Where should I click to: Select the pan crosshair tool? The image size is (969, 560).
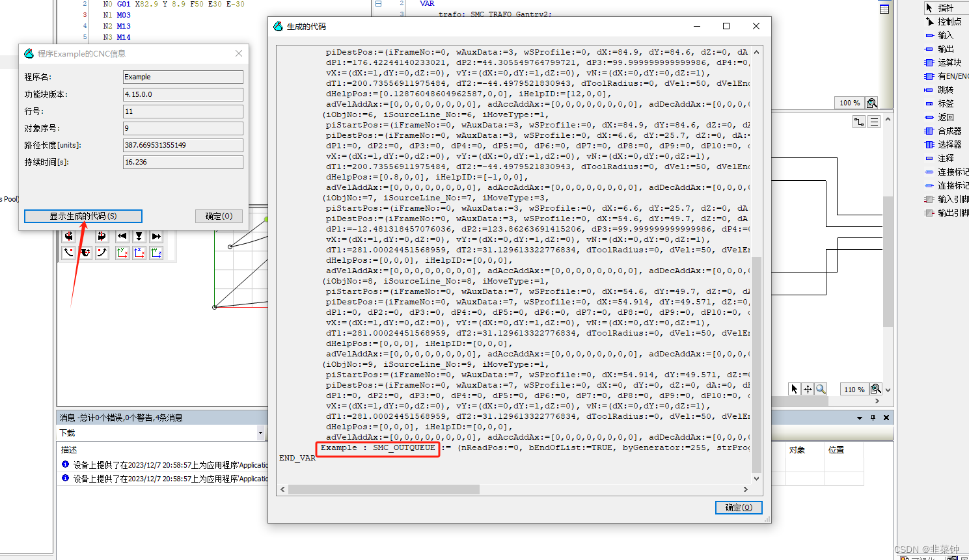click(x=808, y=389)
